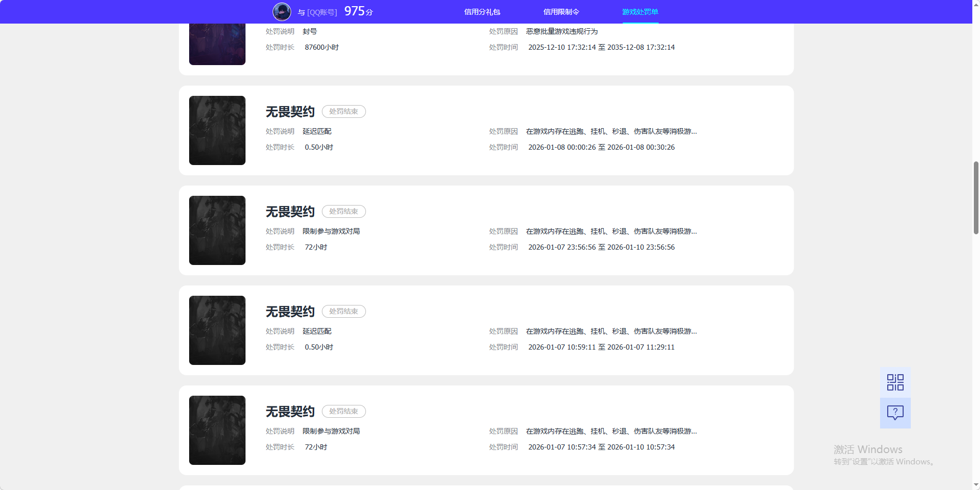This screenshot has width=980, height=490.
Task: Click the 无畏契约 title on third card
Action: pos(289,211)
